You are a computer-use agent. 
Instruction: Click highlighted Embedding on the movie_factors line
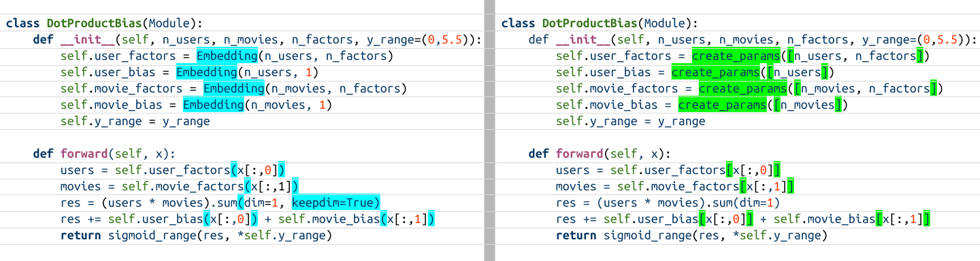pyautogui.click(x=233, y=88)
